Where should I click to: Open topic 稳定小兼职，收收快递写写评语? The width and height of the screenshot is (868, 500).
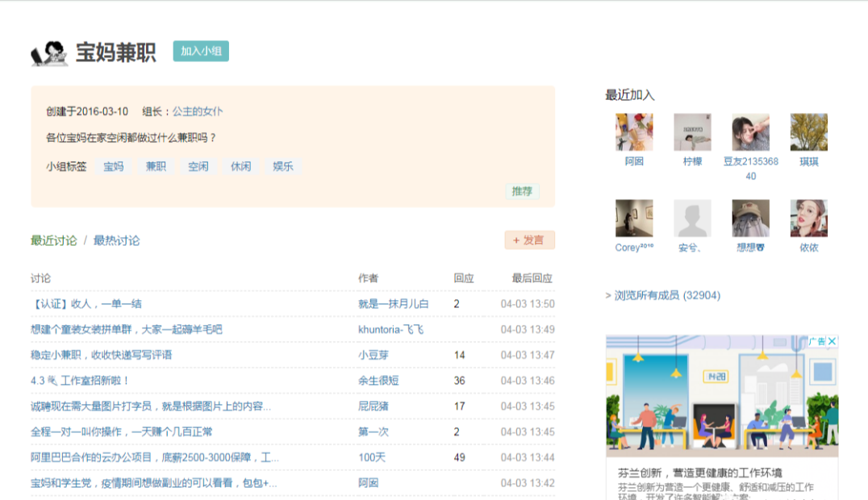(102, 355)
